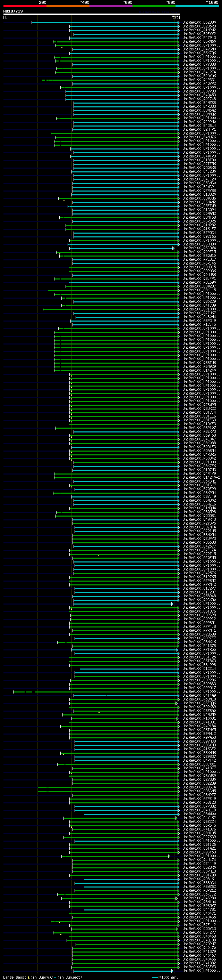222x980 pixels.
Task: Select hit label UniRef100_Q4P331
Action: (x=199, y=80)
